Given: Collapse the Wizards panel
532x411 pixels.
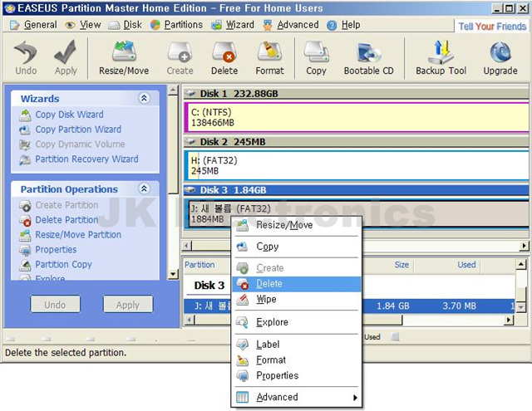Looking at the screenshot, I should click(144, 98).
